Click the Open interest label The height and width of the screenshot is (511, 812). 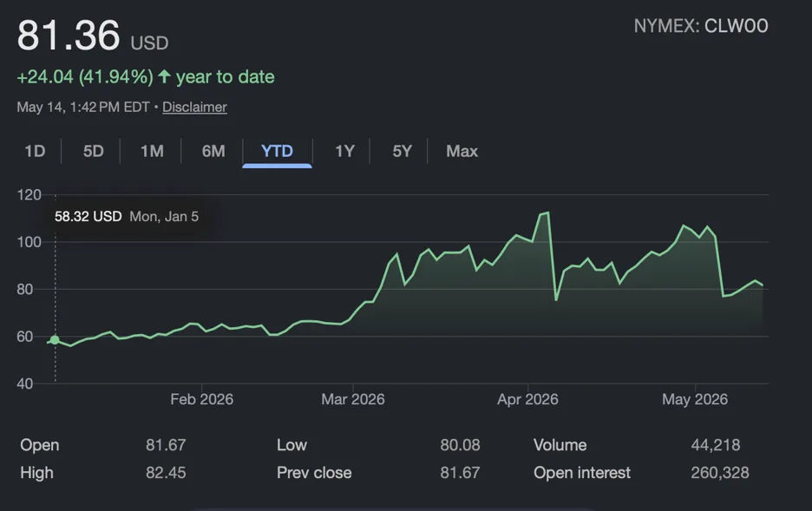(582, 473)
